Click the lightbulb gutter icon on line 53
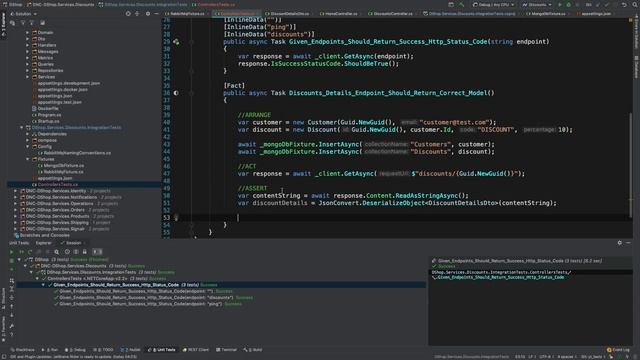 coord(176,218)
